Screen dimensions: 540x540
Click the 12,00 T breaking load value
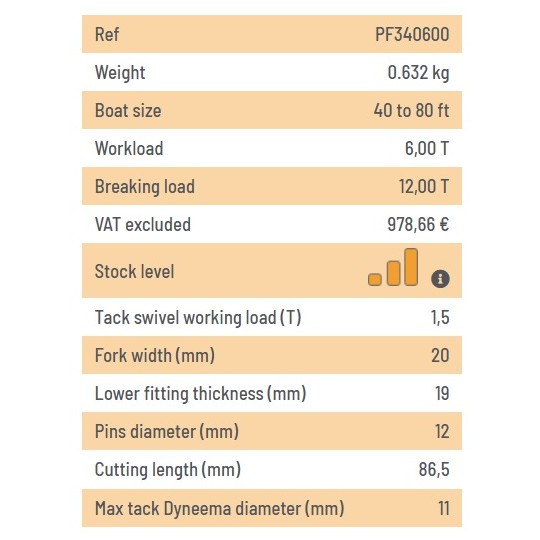[424, 186]
